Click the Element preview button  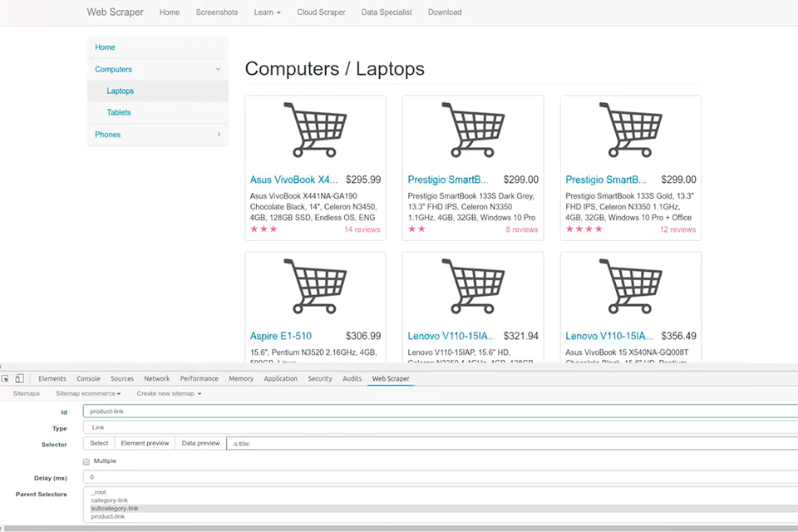click(x=145, y=443)
